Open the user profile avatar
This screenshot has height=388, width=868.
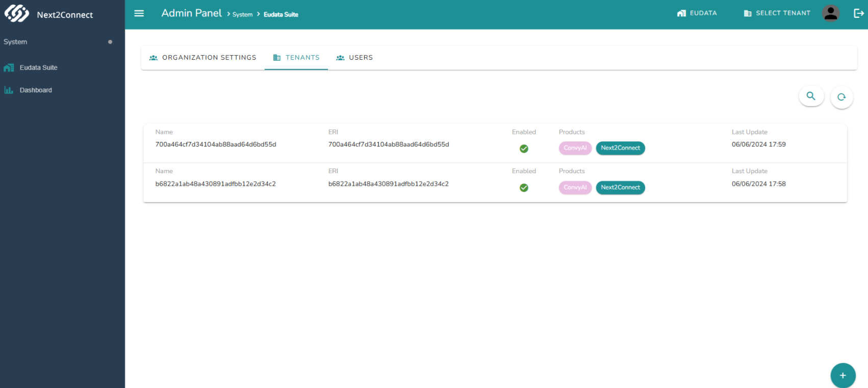(831, 13)
